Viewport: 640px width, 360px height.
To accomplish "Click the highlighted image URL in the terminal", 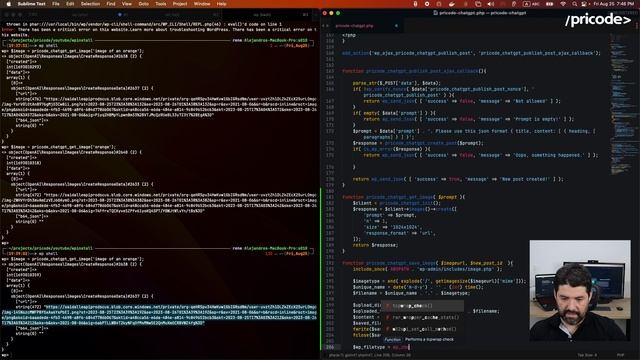I will click(x=159, y=315).
